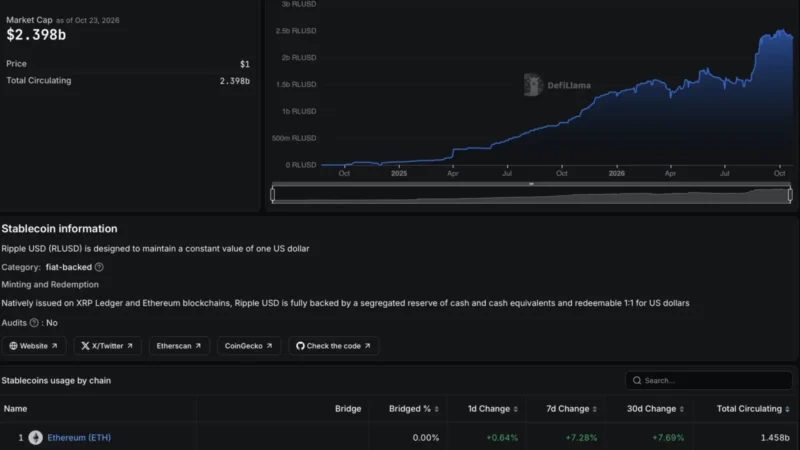The image size is (800, 450).
Task: Open the Etherscan link button
Action: 179,346
